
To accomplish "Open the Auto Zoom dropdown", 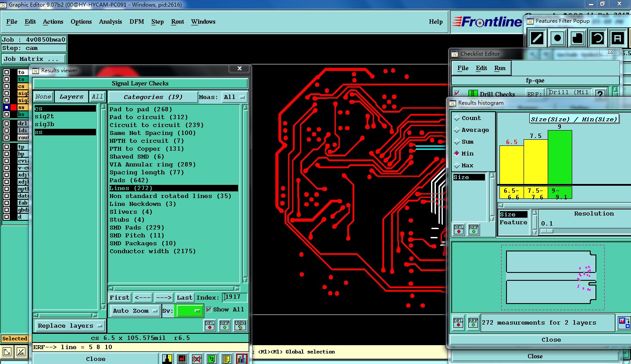I will tap(135, 311).
